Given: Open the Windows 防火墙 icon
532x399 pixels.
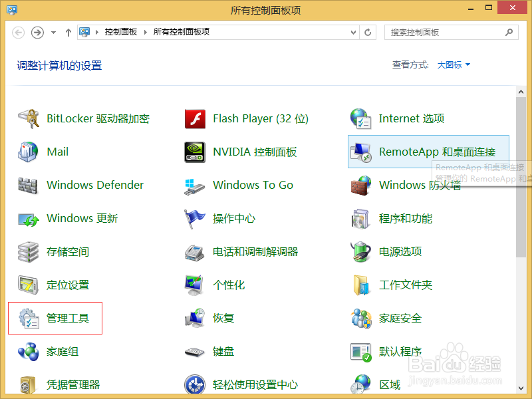Looking at the screenshot, I should tap(360, 186).
